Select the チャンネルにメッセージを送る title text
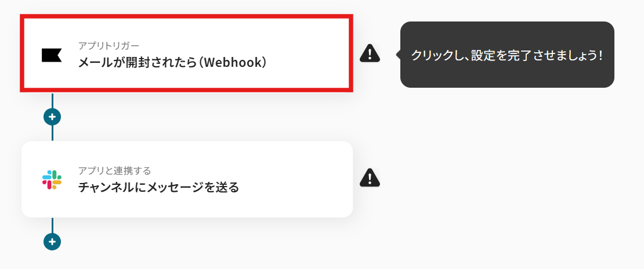Screen dimensions: 644x269 point(158,187)
